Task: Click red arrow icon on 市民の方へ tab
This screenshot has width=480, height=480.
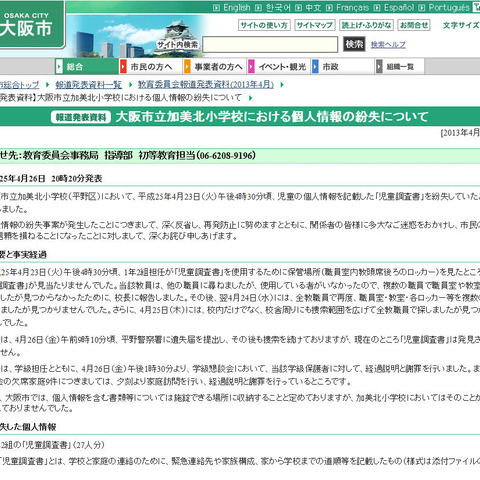Action: click(x=123, y=67)
